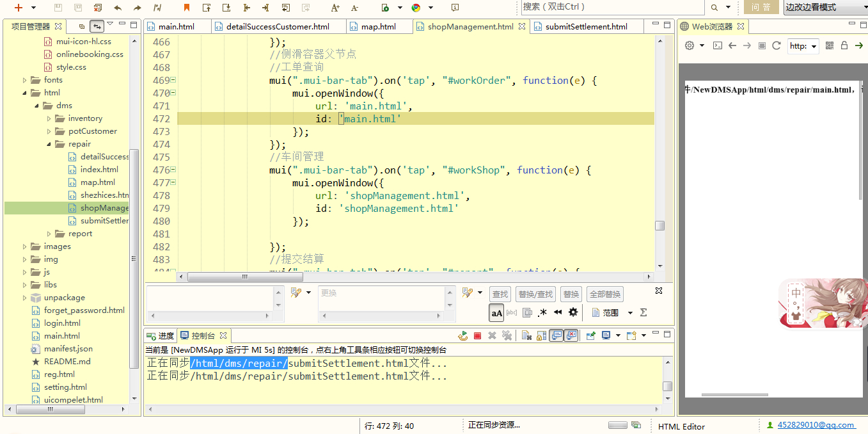Toggle link with editor in project manager

[97, 26]
